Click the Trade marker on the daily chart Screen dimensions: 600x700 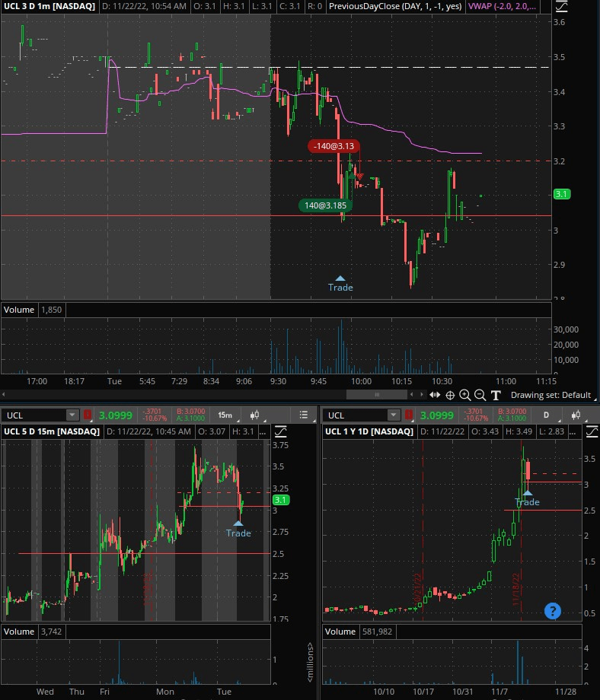pyautogui.click(x=527, y=499)
